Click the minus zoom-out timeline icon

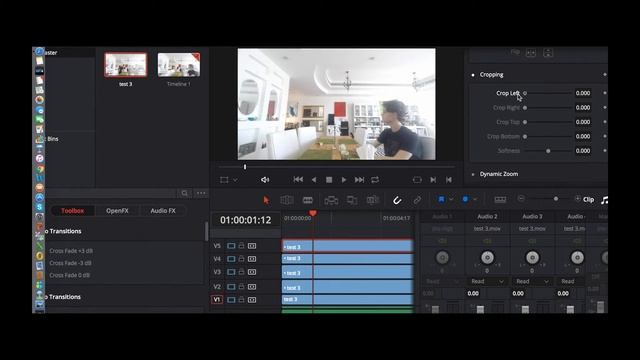coord(521,199)
